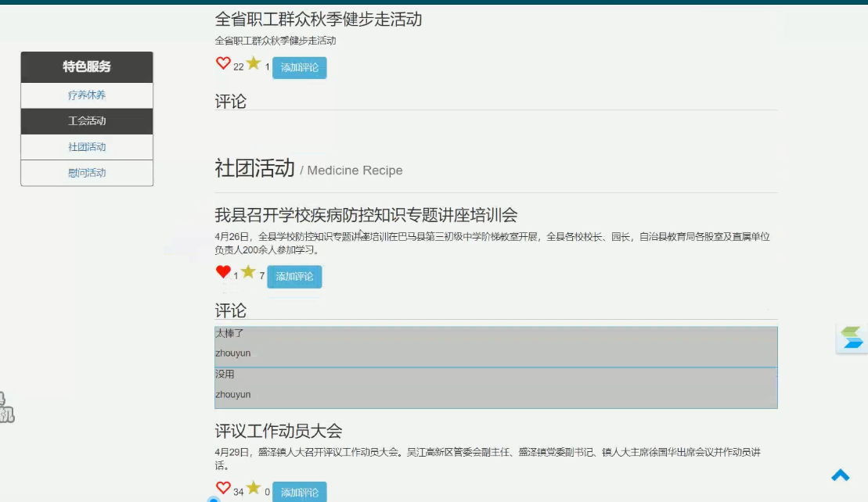Click 添加评论 under the 疾病防控 lecture

point(294,276)
